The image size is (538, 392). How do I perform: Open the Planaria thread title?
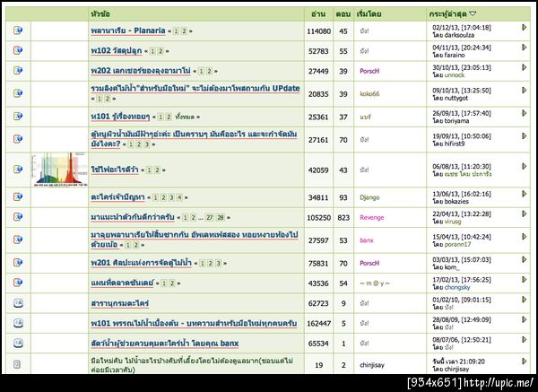point(128,30)
